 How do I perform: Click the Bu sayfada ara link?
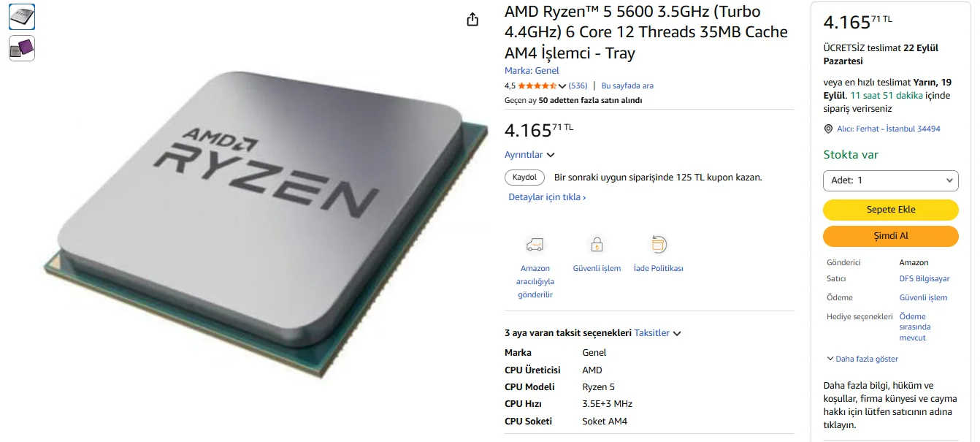point(627,85)
